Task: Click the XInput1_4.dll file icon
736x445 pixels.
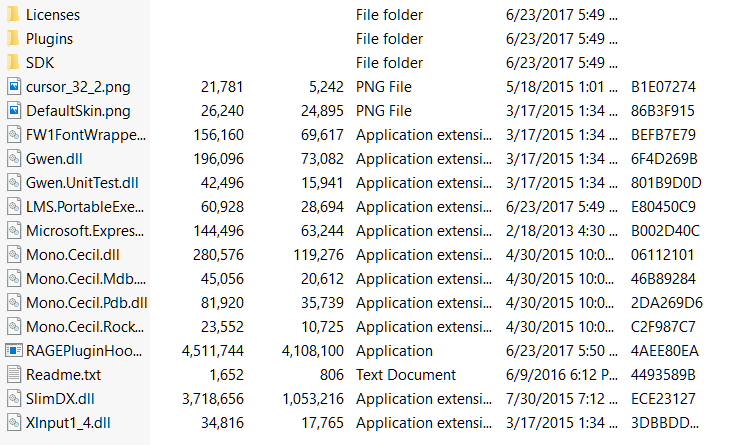Action: [x=14, y=422]
